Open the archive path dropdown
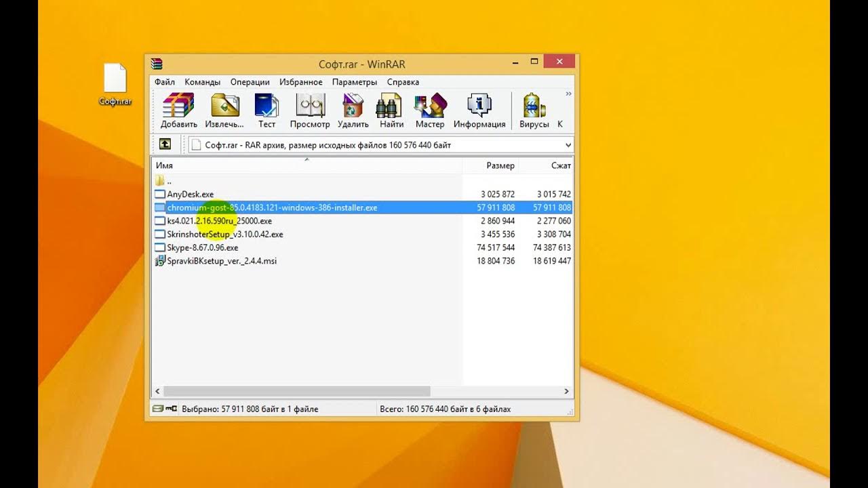 pyautogui.click(x=568, y=145)
